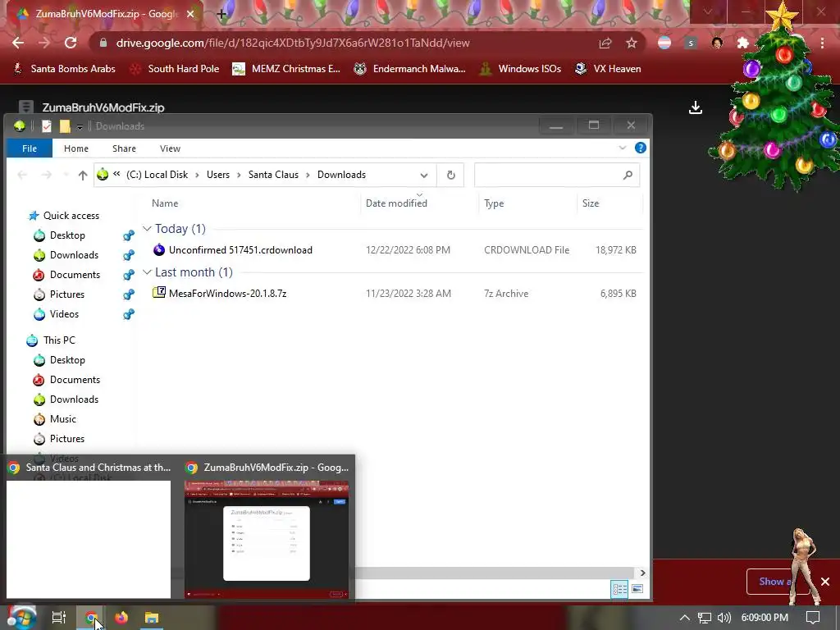This screenshot has height=630, width=840.
Task: Open the volume control in system tray
Action: [724, 618]
